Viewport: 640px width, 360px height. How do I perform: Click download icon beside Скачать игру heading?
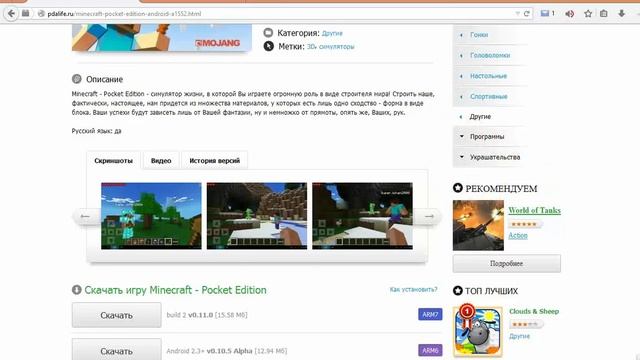click(77, 290)
